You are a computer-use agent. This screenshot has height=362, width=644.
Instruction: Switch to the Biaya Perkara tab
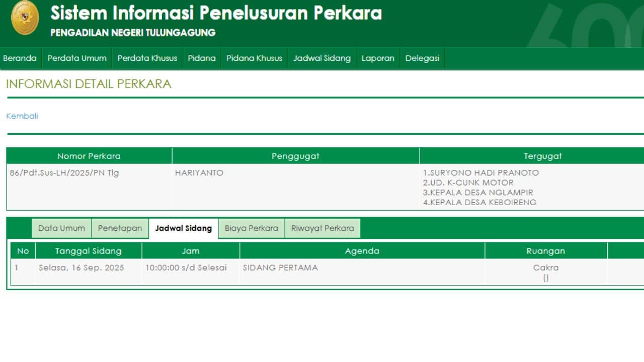tap(251, 228)
